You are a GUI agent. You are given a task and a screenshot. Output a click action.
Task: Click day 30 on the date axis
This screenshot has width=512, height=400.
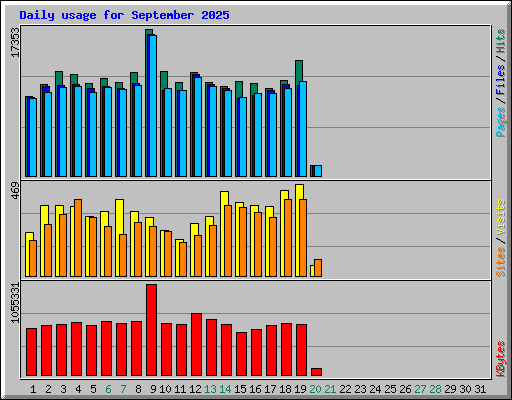465,389
